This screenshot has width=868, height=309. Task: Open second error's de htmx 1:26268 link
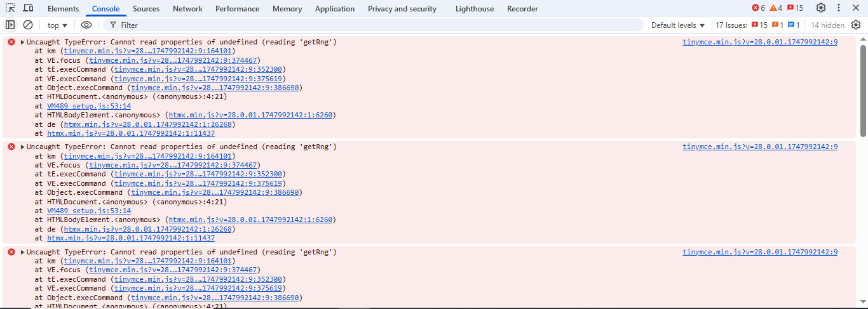pyautogui.click(x=147, y=229)
